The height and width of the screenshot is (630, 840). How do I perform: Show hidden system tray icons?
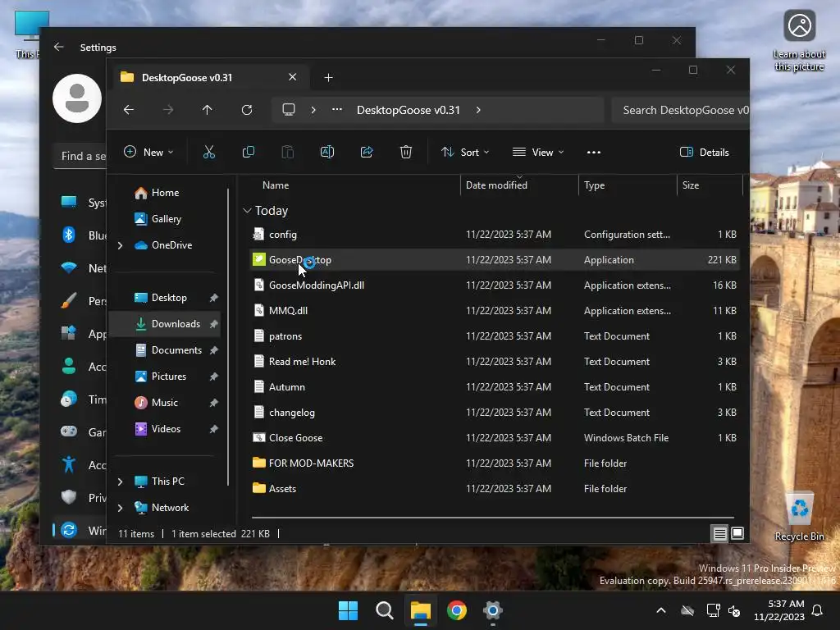coord(661,610)
